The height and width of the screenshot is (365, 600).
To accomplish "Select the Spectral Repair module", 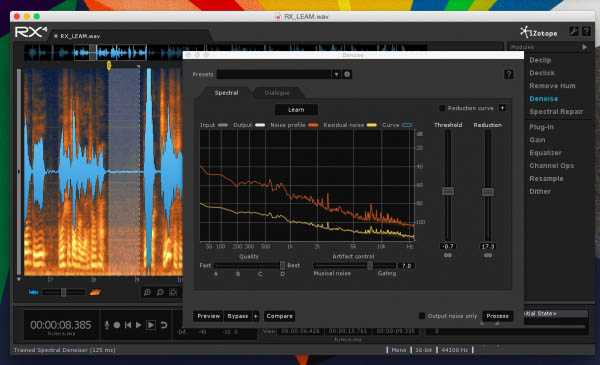I will 556,112.
